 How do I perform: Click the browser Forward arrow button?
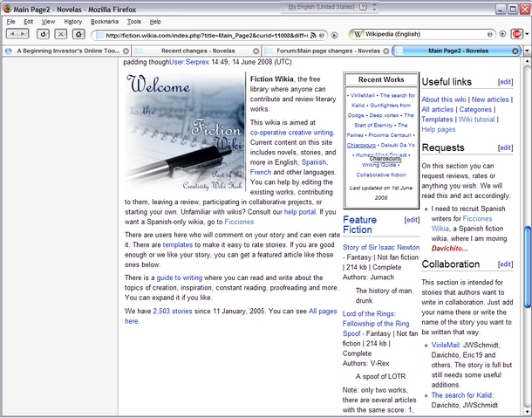pos(23,34)
